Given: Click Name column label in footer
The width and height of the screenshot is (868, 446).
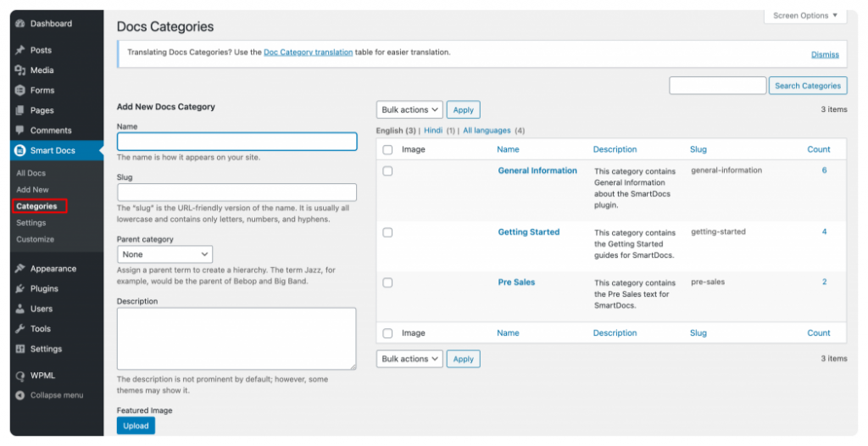Looking at the screenshot, I should [509, 333].
